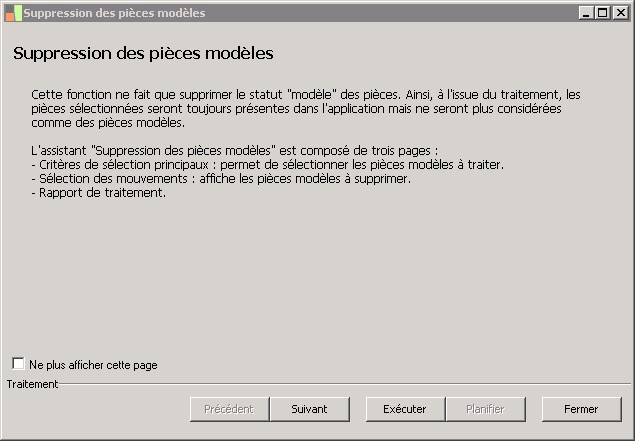Close the window with the X button
635x441 pixels.
pos(618,13)
